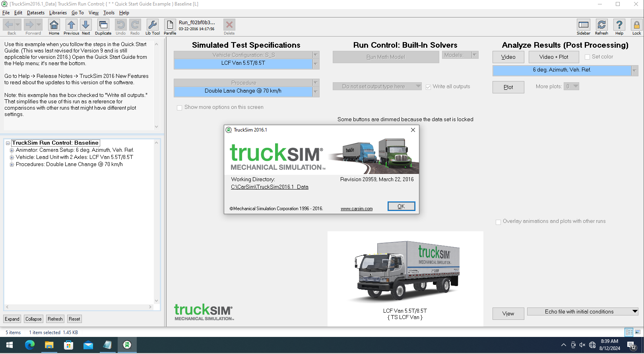Open the Edit menu
The width and height of the screenshot is (644, 354).
[x=18, y=13]
